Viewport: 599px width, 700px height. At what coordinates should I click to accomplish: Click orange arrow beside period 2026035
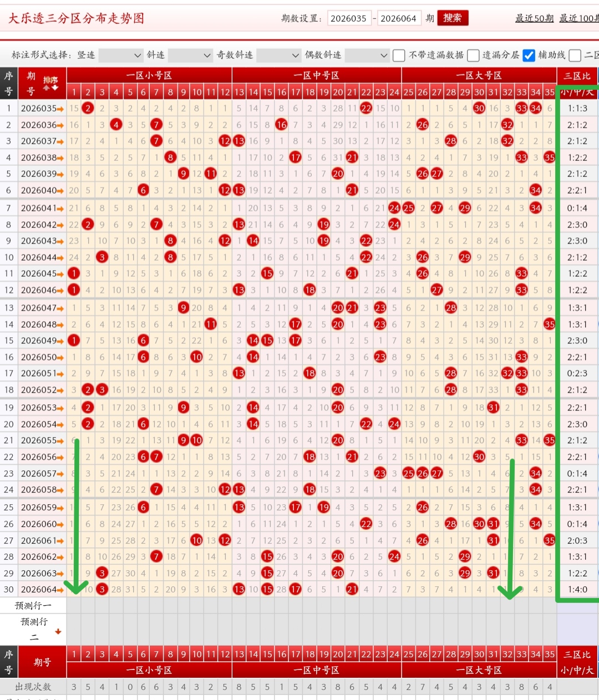[x=60, y=109]
